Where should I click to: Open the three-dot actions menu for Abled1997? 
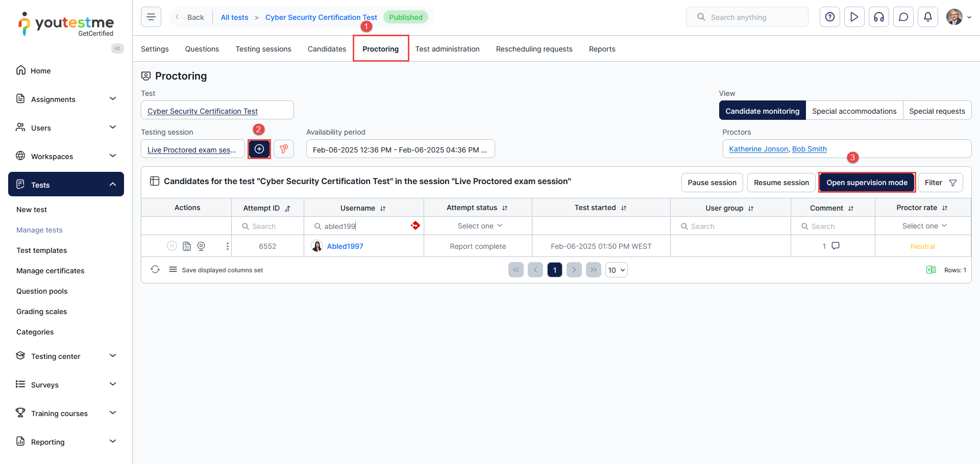tap(227, 246)
